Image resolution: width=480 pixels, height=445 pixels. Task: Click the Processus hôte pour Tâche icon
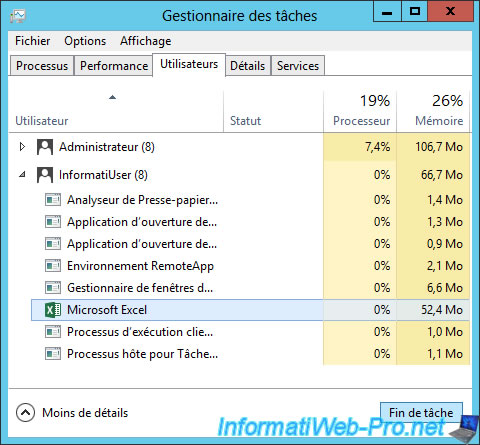tap(53, 354)
